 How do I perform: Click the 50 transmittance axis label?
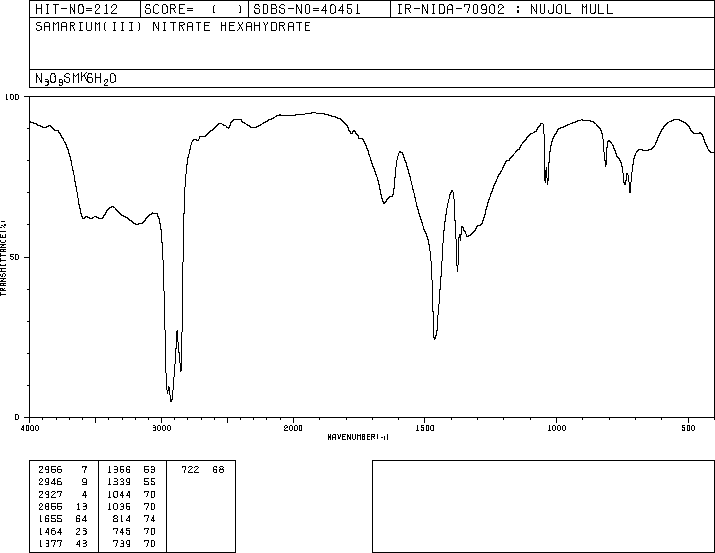15,257
